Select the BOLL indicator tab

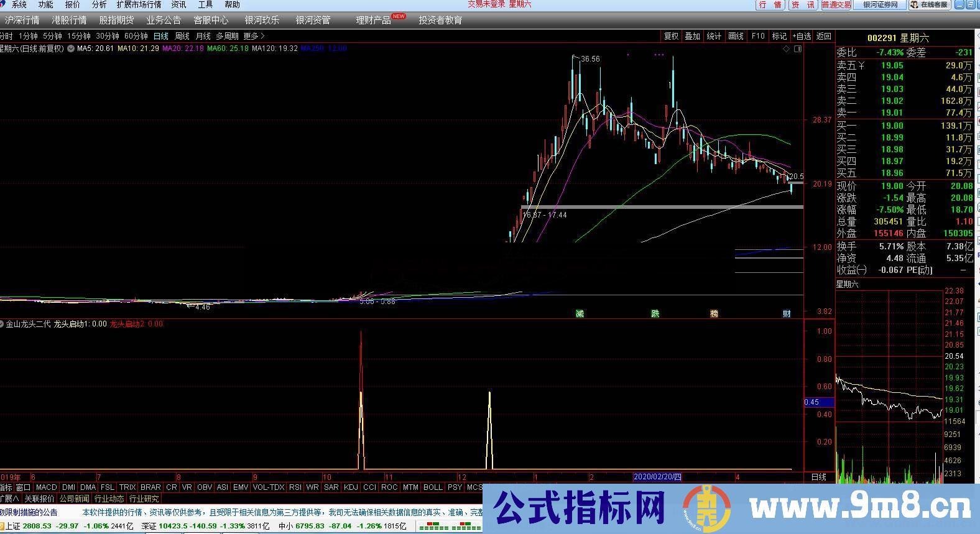(433, 487)
